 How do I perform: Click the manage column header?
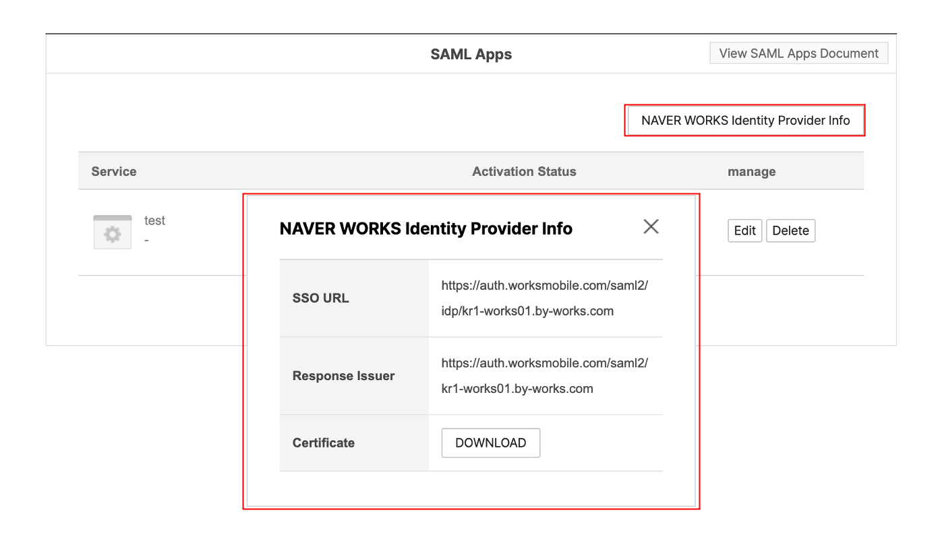pyautogui.click(x=752, y=171)
